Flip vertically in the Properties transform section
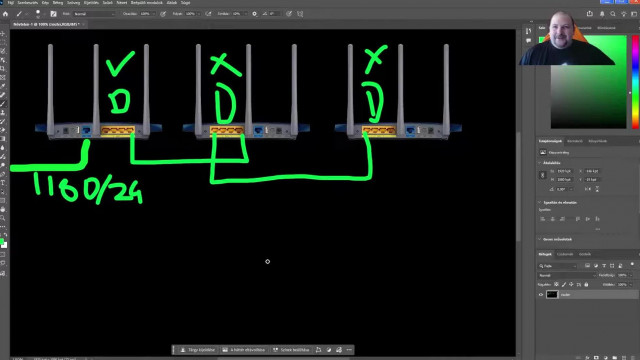The image size is (640, 360). [597, 189]
